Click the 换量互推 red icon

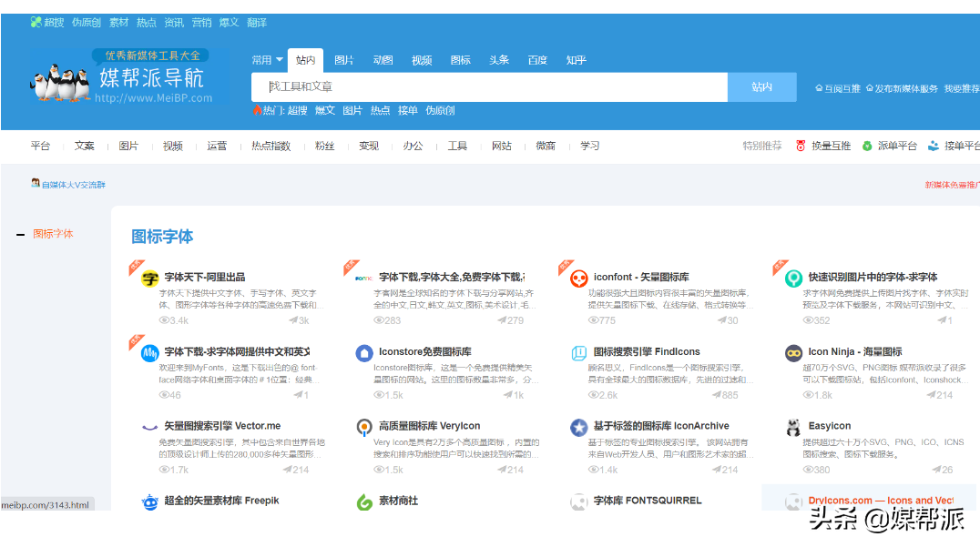[800, 146]
